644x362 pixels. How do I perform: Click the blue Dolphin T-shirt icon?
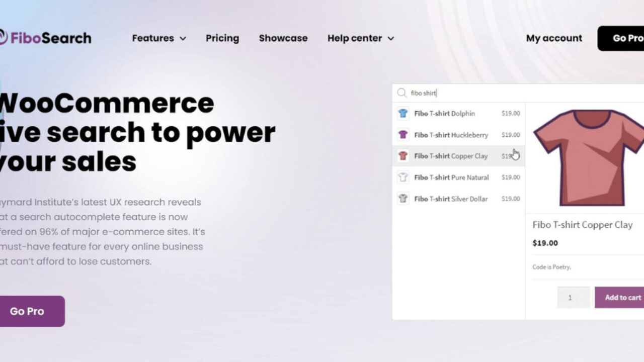[403, 114]
